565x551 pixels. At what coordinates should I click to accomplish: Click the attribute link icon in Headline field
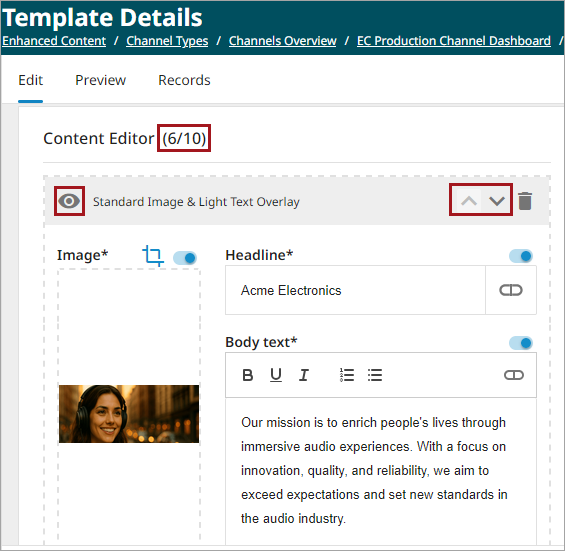click(511, 290)
